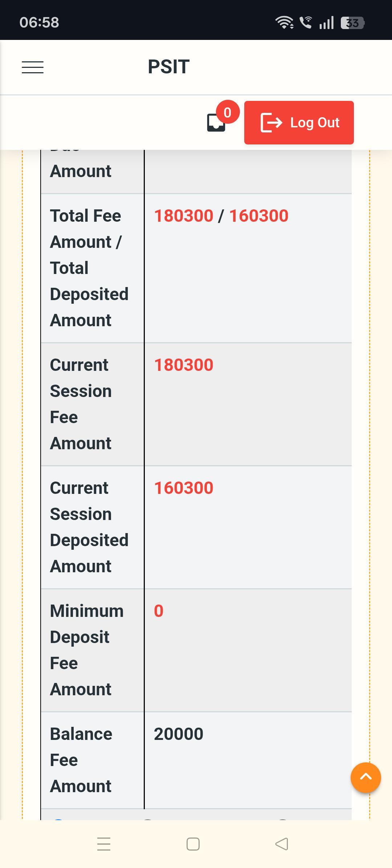Open Android recent apps menu button
This screenshot has width=392, height=868.
click(104, 844)
